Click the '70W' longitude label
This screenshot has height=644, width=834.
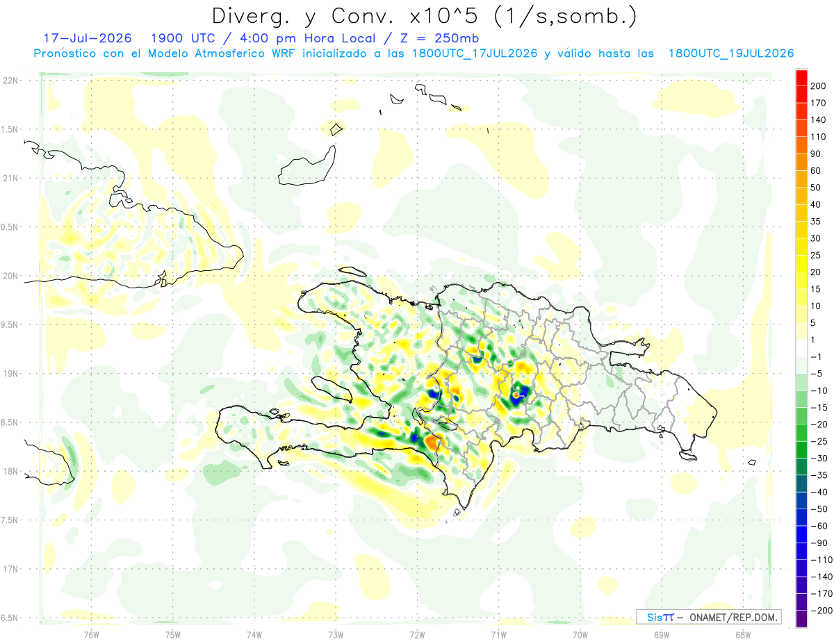(580, 636)
